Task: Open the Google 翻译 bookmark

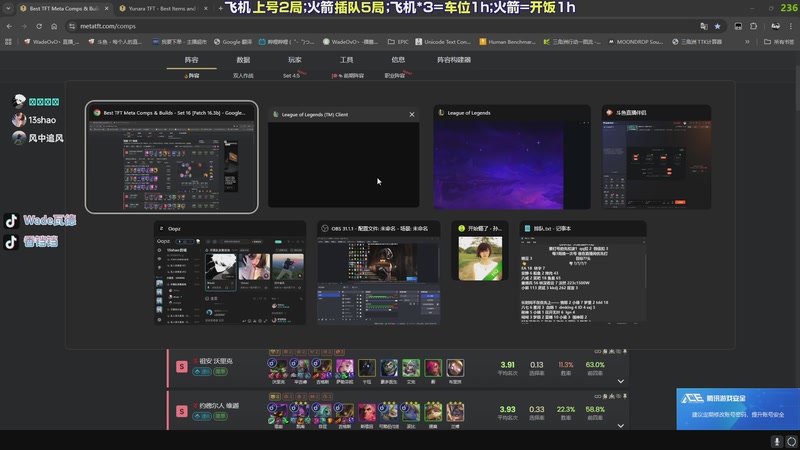Action: point(233,42)
